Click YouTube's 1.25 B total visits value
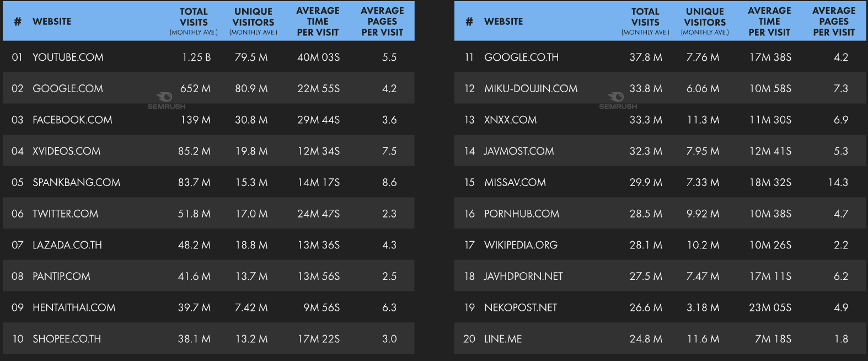Image resolution: width=868 pixels, height=361 pixels. tap(196, 57)
